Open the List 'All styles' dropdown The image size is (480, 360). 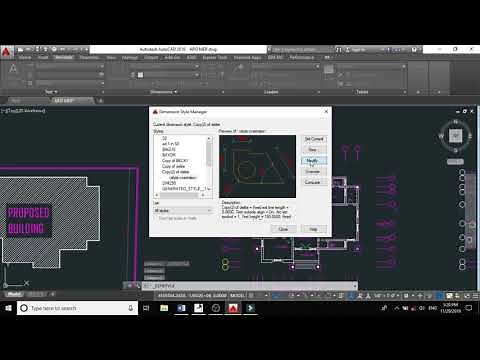click(183, 210)
